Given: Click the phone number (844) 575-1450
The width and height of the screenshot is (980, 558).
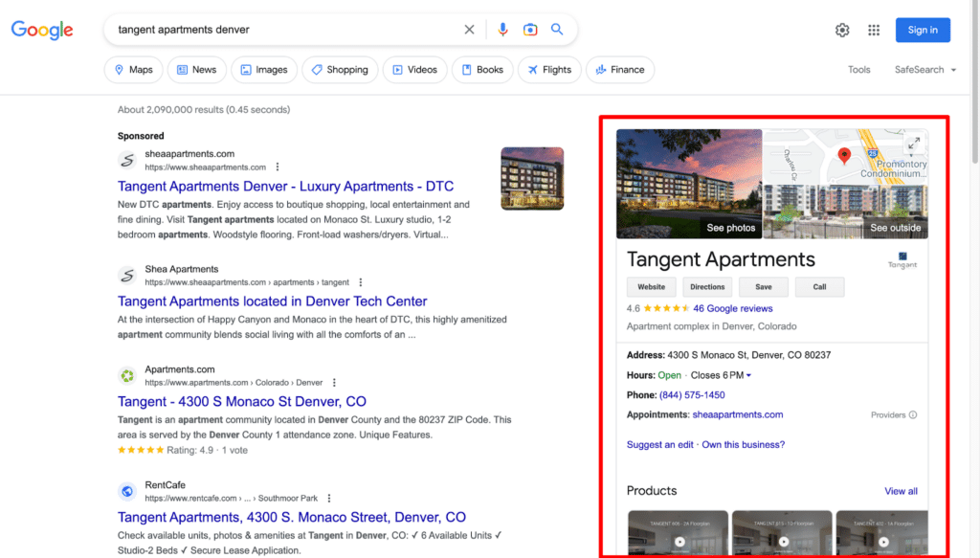Looking at the screenshot, I should [x=692, y=395].
